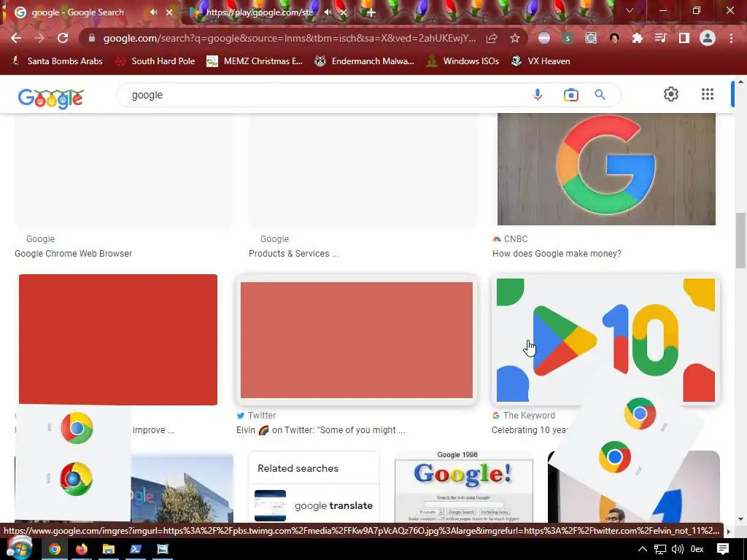
Task: Open File Explorer from the taskbar
Action: tap(109, 550)
